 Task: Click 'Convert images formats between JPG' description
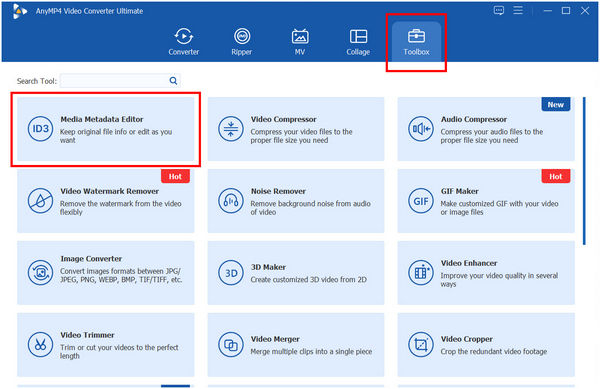pos(121,275)
